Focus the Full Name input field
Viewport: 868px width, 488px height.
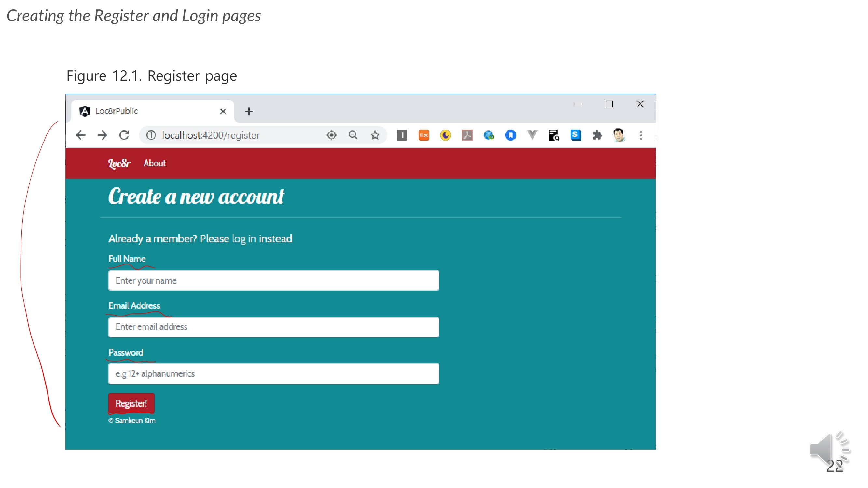274,280
